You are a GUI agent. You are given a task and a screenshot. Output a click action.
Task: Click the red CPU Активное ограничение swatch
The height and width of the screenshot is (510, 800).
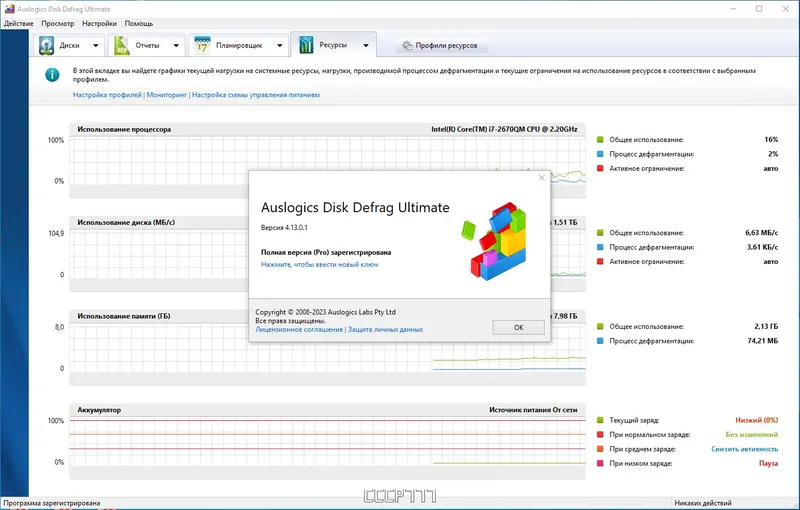pyautogui.click(x=600, y=168)
